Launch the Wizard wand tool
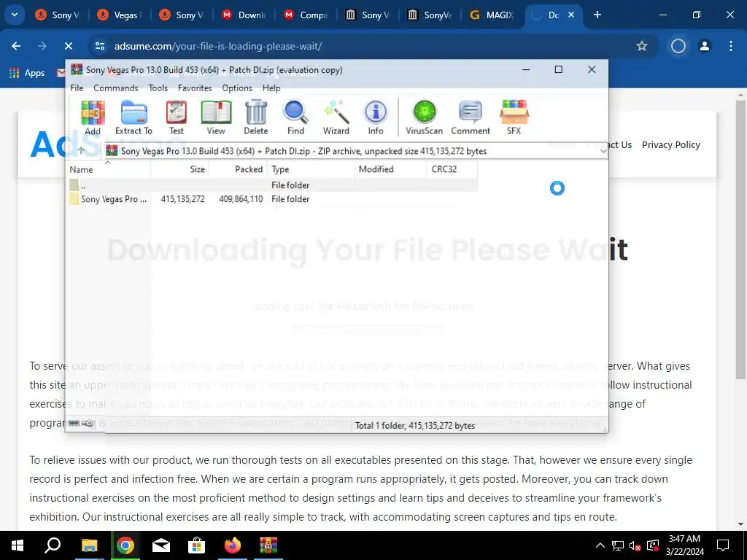 tap(336, 117)
